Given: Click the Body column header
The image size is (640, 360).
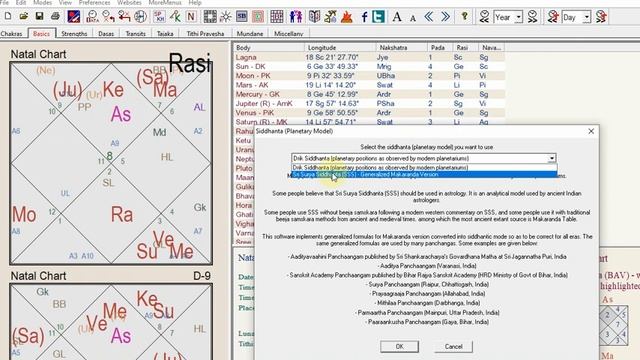Looking at the screenshot, I should click(269, 48).
